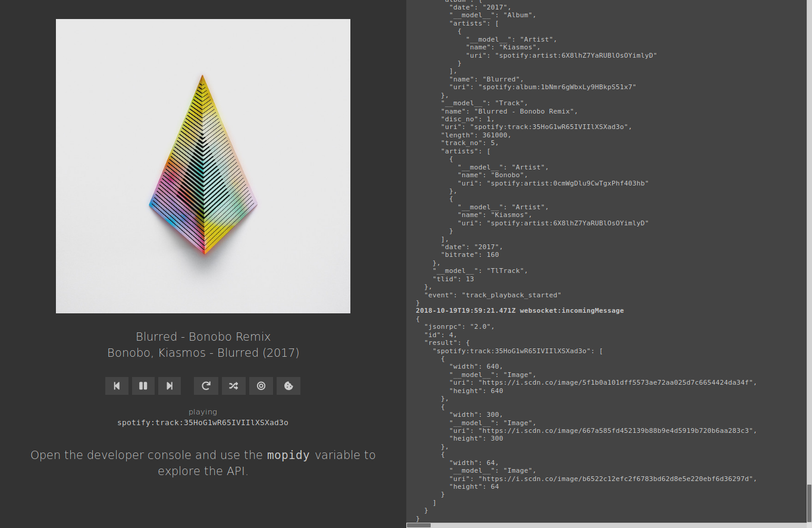Viewport: 812px width, 528px height.
Task: Click the 'playing' status label
Action: tap(203, 411)
